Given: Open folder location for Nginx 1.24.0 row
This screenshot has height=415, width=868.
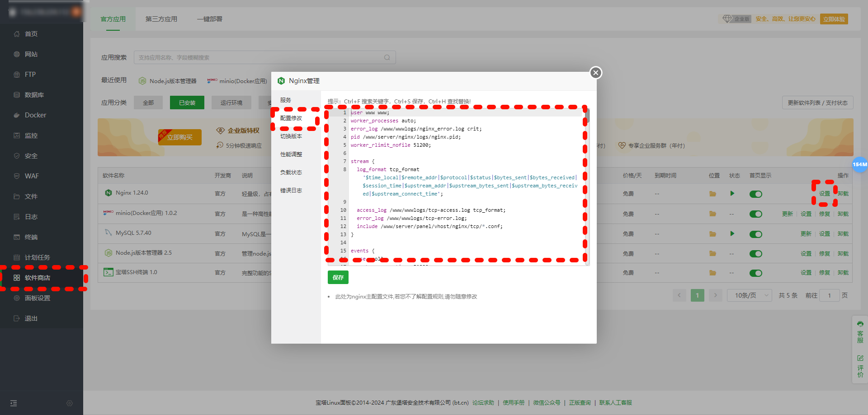Looking at the screenshot, I should click(x=712, y=194).
